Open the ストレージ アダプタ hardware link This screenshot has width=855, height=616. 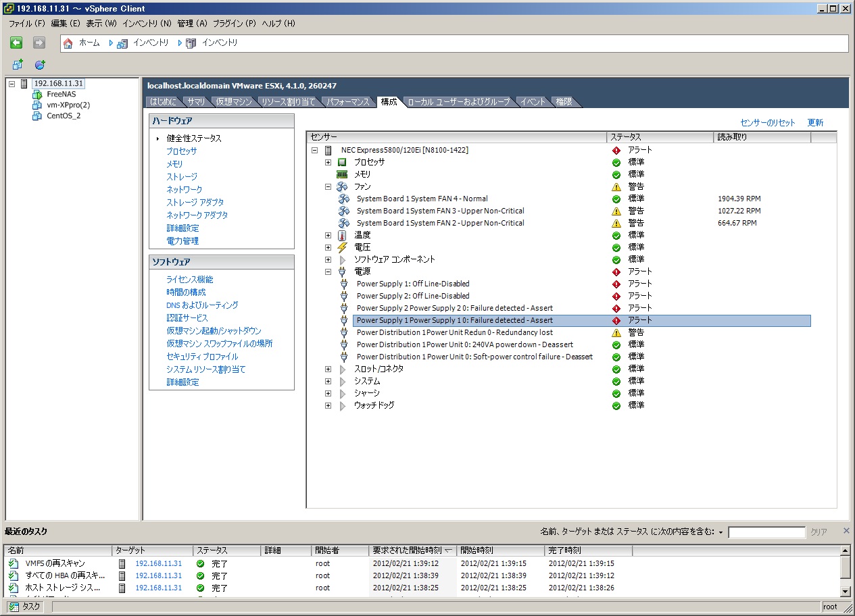click(x=195, y=202)
